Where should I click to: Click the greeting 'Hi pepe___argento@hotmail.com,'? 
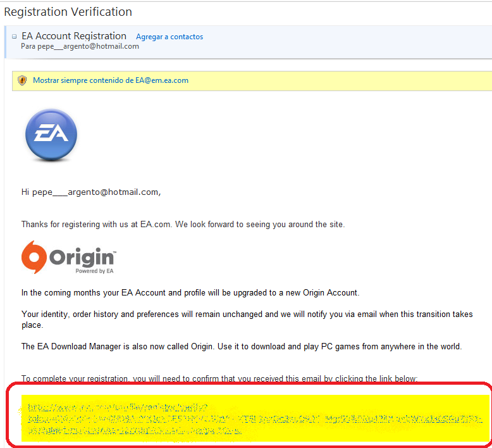click(91, 192)
